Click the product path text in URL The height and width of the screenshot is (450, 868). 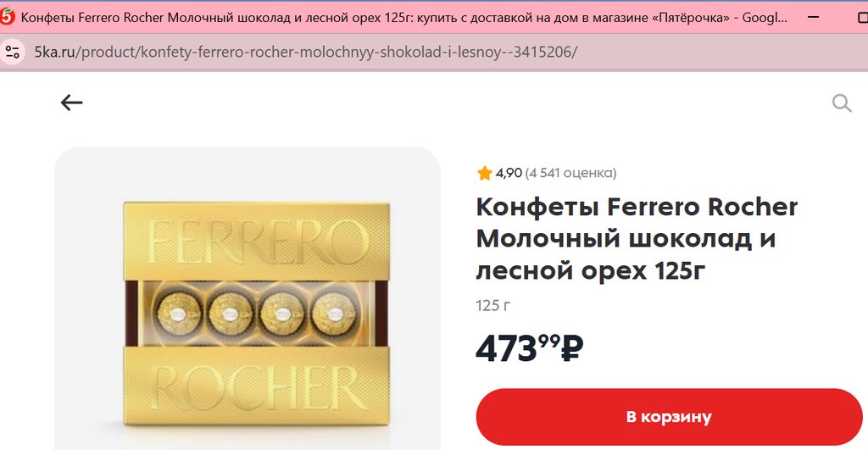tap(326, 52)
